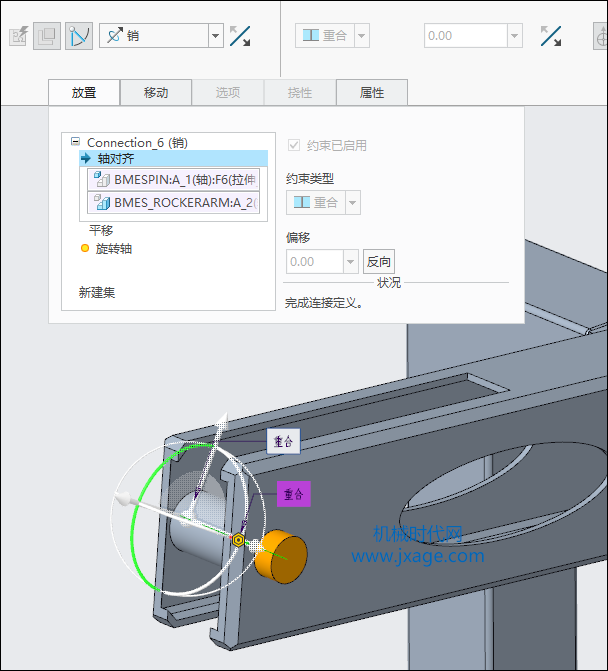608x671 pixels.
Task: Click the white left-pointing arrow of the dragger
Action: (x=125, y=499)
